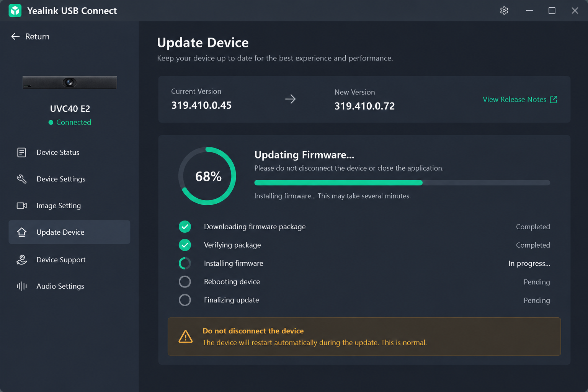Click the 68% circular progress indicator
Image resolution: width=588 pixels, height=392 pixels.
point(207,176)
